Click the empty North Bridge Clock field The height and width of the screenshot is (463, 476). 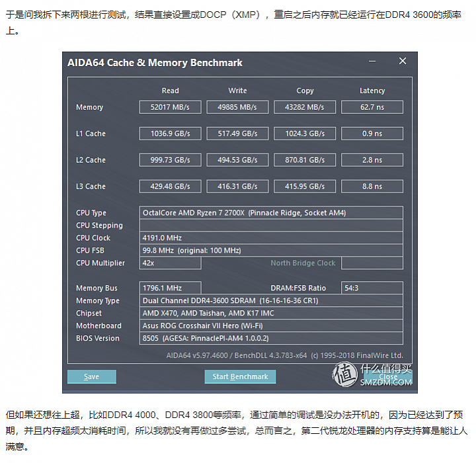point(372,263)
